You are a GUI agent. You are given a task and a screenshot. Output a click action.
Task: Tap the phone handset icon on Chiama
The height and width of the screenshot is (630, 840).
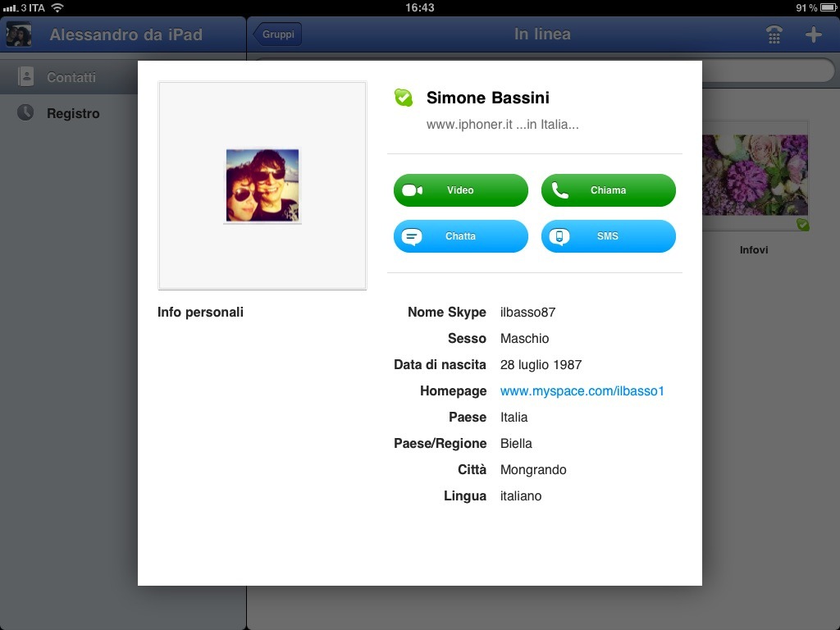point(559,190)
